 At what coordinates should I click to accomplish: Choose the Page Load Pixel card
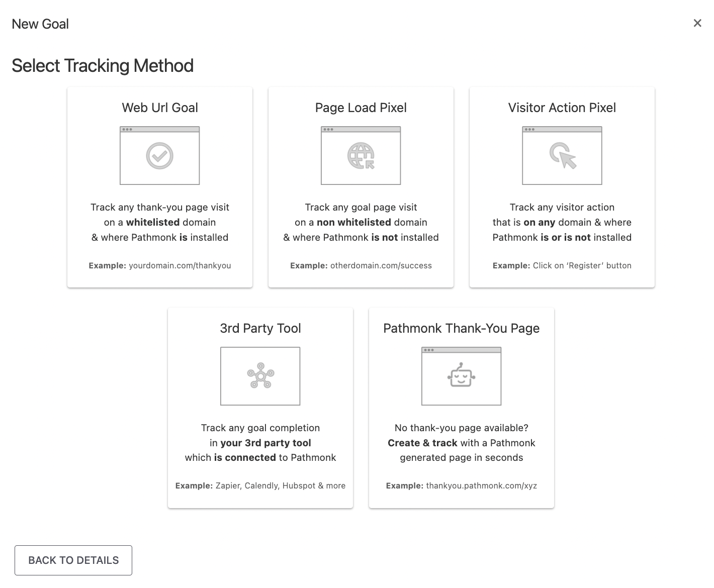(x=361, y=186)
